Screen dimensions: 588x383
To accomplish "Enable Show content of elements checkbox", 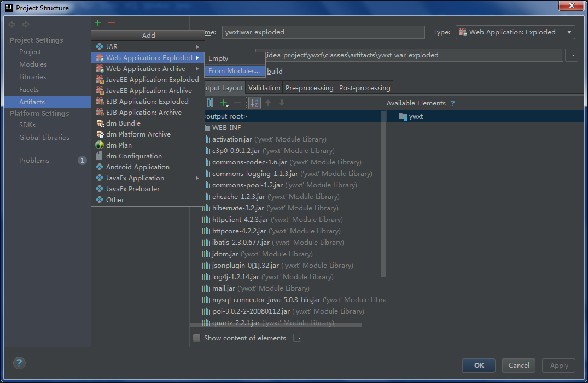I will click(196, 338).
